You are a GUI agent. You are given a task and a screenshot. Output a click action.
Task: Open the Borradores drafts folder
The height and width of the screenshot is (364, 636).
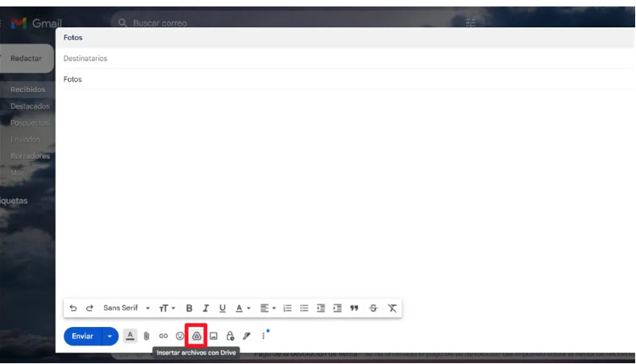click(30, 156)
